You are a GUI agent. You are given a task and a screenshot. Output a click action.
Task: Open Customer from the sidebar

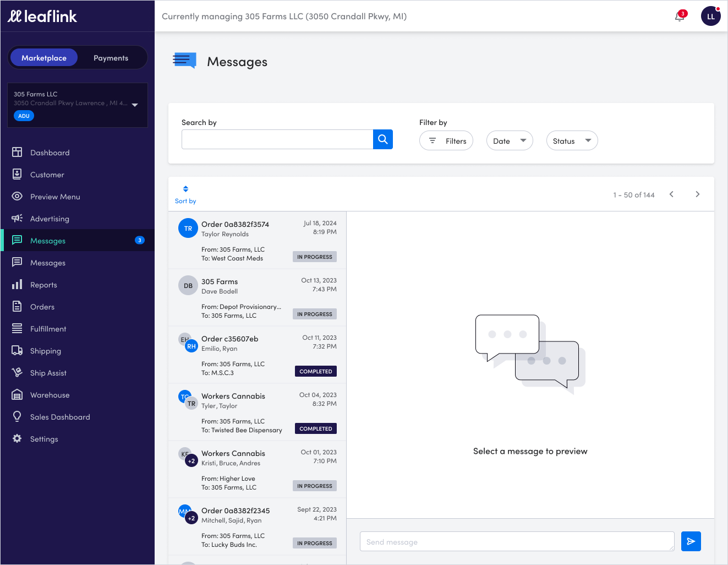coord(78,175)
